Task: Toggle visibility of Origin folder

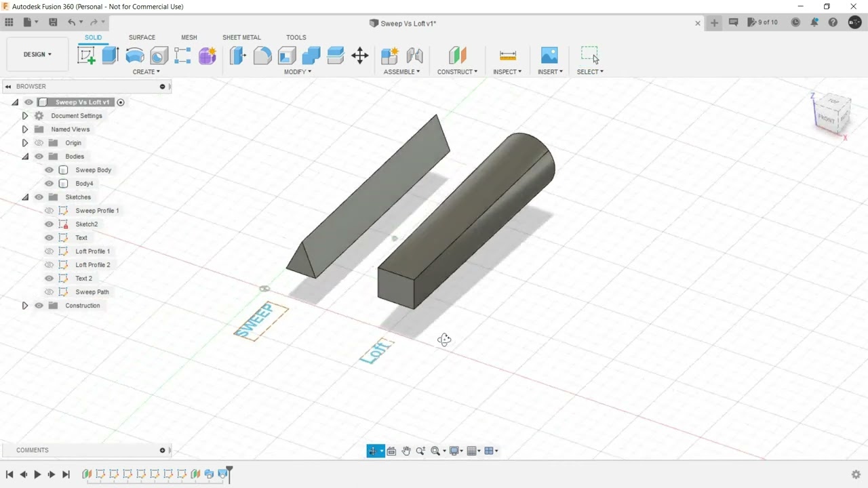Action: (x=39, y=143)
